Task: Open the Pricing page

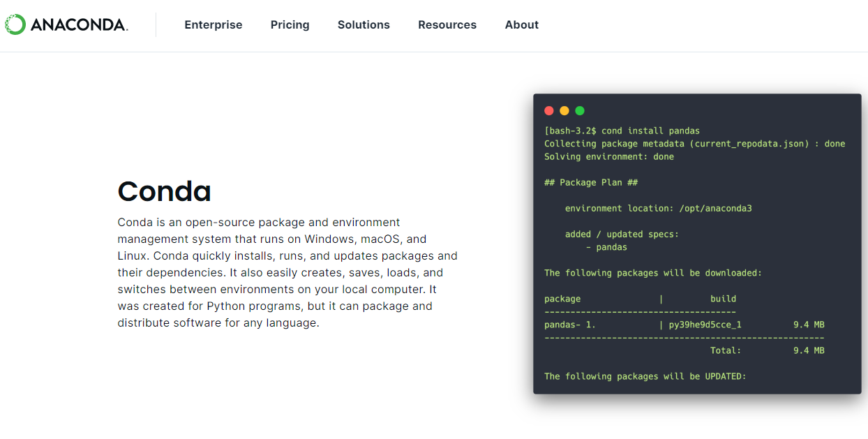Action: (x=290, y=25)
